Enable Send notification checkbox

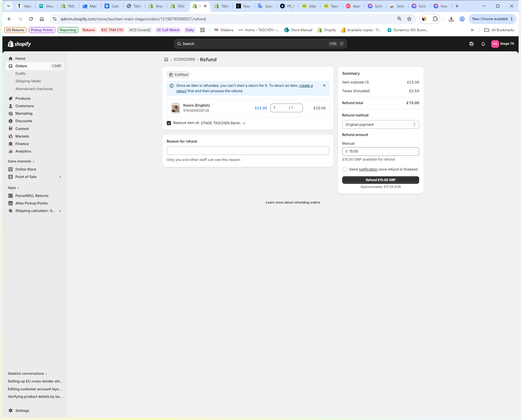point(345,169)
